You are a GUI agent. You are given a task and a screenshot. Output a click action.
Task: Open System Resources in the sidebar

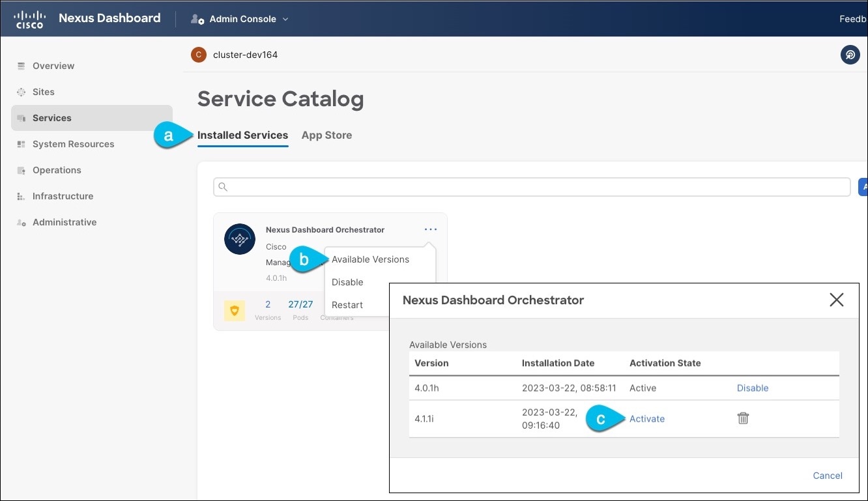click(x=73, y=144)
